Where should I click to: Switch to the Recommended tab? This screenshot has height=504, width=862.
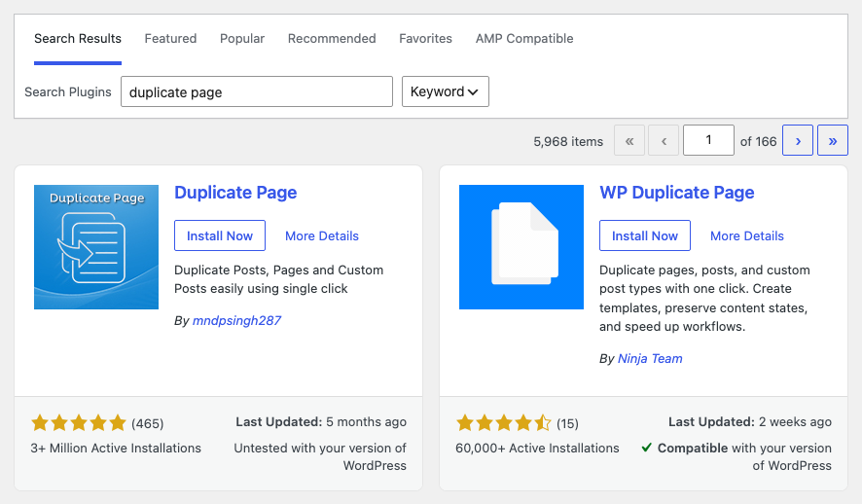[x=332, y=39]
